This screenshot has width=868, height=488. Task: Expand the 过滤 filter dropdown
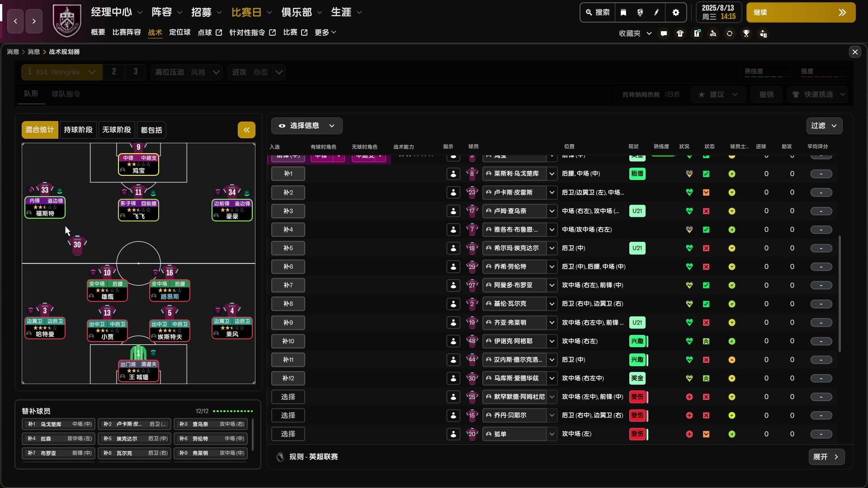tap(824, 126)
